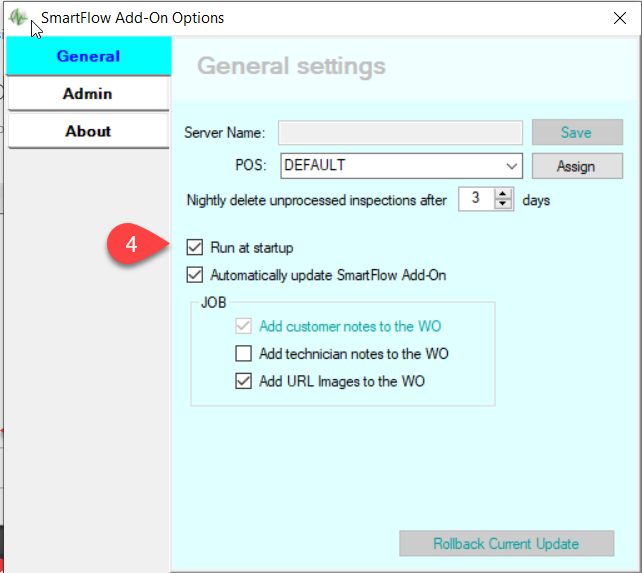Click the 'Nightly delete unprocessed inspections after' label
Viewport: 642px width, 573px height.
tap(316, 200)
